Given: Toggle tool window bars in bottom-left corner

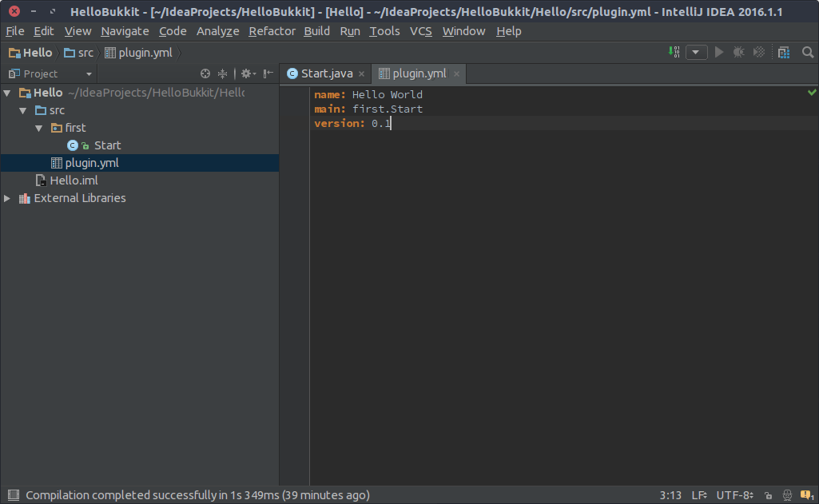Looking at the screenshot, I should click(x=12, y=495).
